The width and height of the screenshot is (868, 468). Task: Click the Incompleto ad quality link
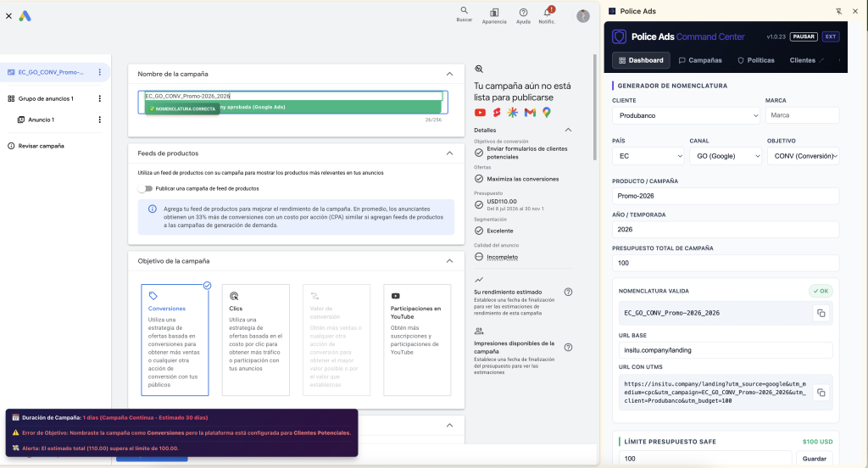click(502, 257)
